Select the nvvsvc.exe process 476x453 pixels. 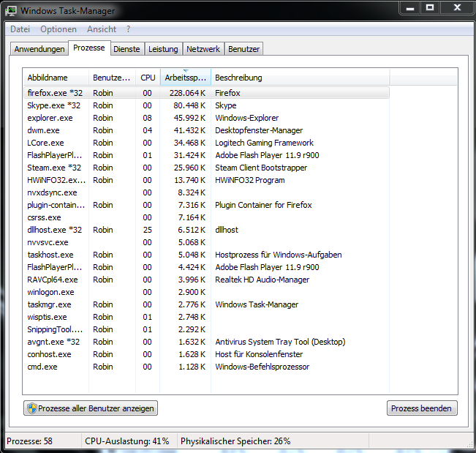206,242
